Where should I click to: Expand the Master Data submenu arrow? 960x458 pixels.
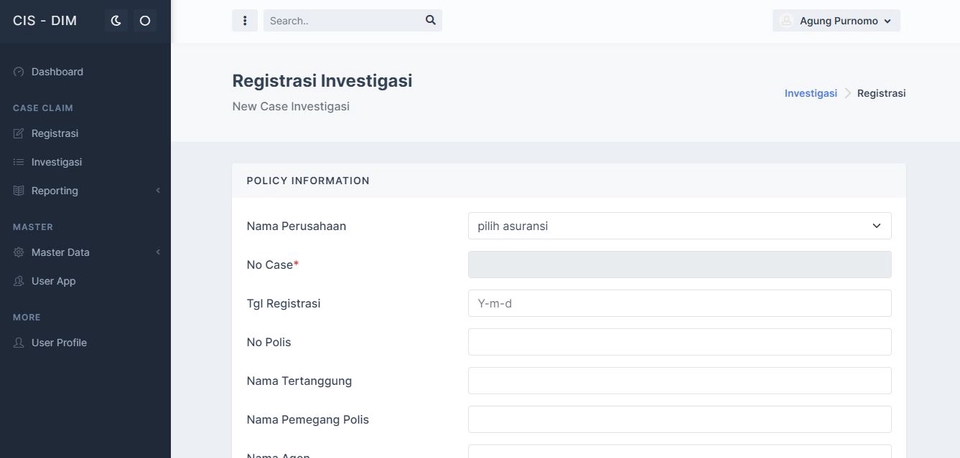(x=158, y=252)
